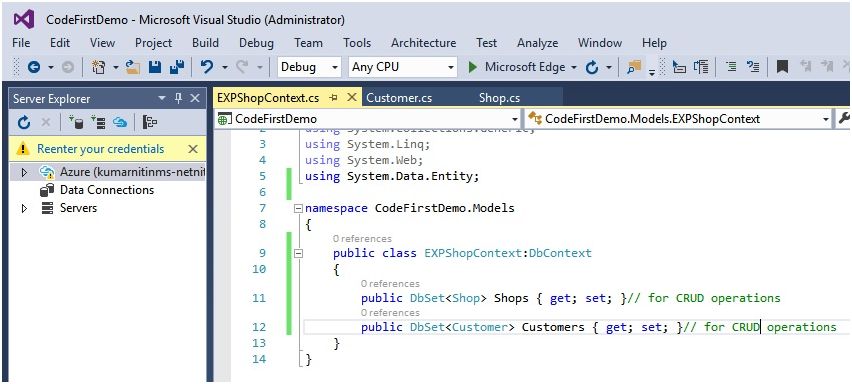This screenshot has height=384, width=852.
Task: Click the using System.Data.Entity code line
Action: [391, 176]
